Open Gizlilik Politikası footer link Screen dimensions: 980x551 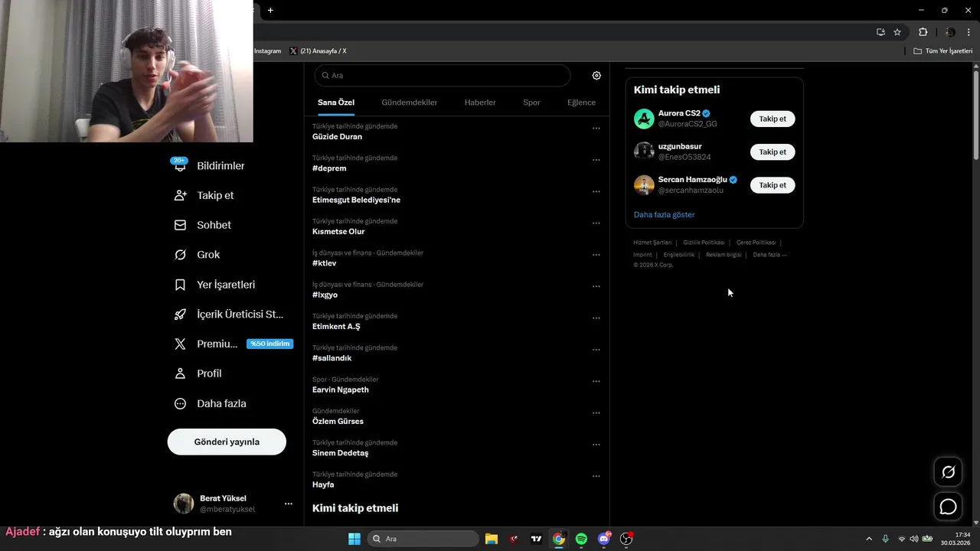click(x=704, y=243)
